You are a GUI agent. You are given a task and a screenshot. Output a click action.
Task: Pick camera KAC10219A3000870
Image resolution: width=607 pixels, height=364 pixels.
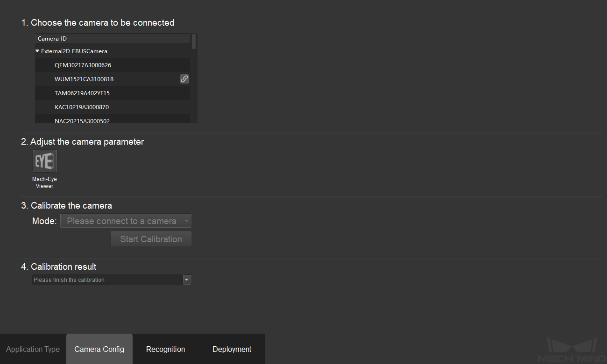coord(113,107)
